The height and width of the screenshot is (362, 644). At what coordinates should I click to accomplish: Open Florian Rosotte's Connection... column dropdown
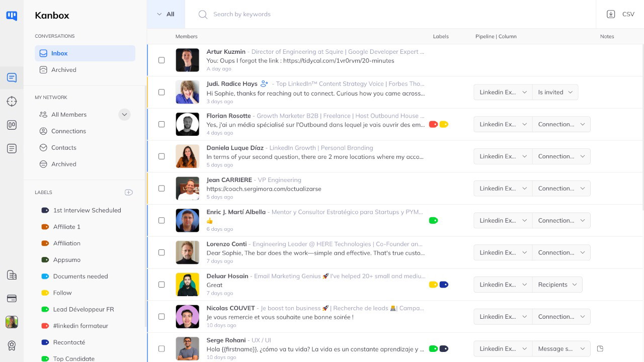(x=561, y=124)
